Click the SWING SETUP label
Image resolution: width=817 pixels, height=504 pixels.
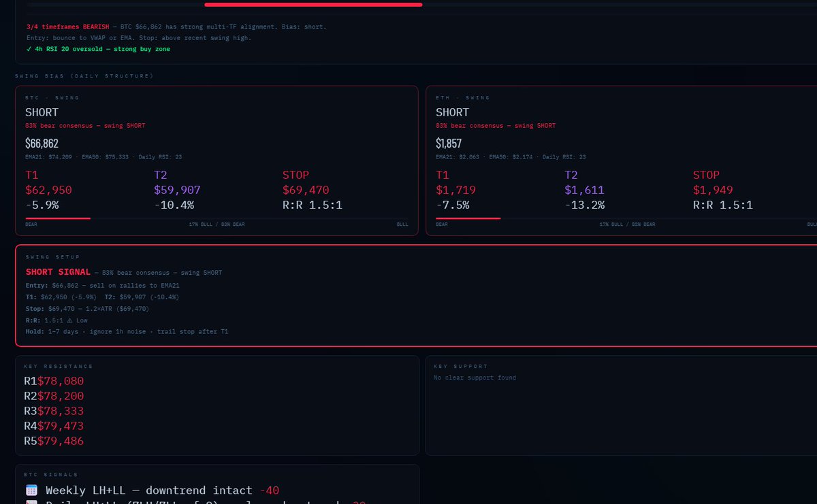[52, 257]
